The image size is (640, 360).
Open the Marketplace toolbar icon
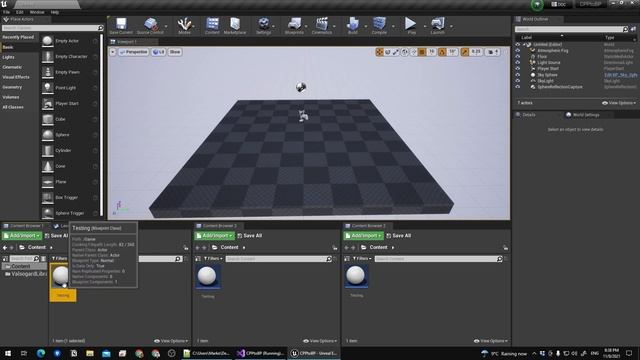coord(235,26)
